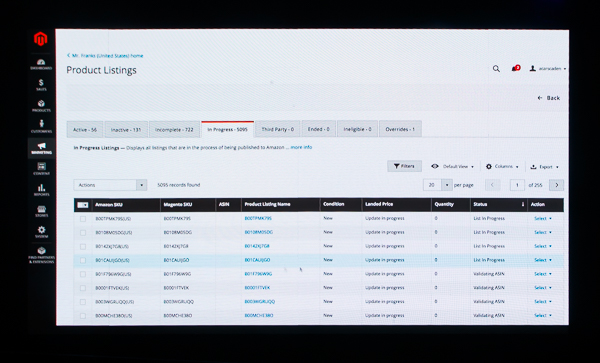This screenshot has width=600, height=363.
Task: Open the per page count dropdown
Action: [x=438, y=185]
